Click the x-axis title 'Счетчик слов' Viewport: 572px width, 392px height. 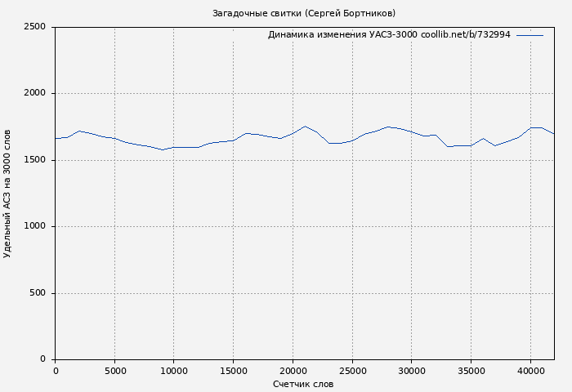point(303,384)
